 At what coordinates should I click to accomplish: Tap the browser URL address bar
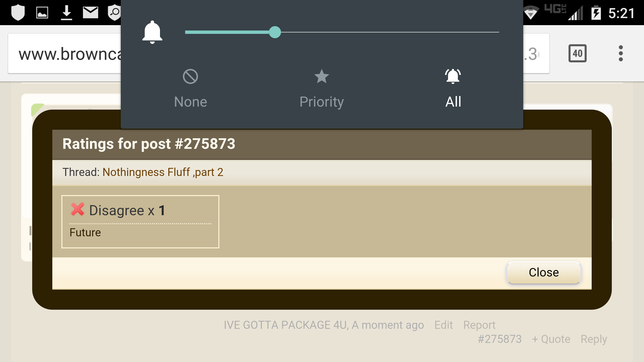pyautogui.click(x=279, y=53)
